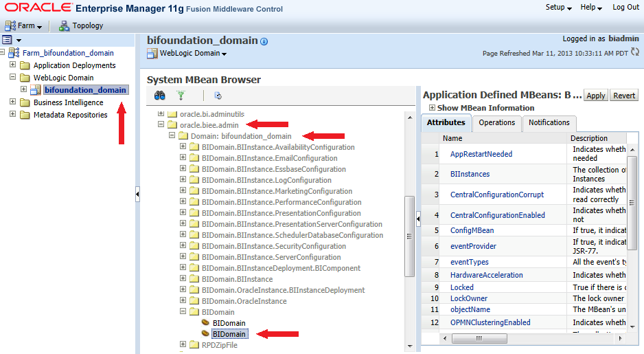Click the Topology icon in header

[64, 26]
